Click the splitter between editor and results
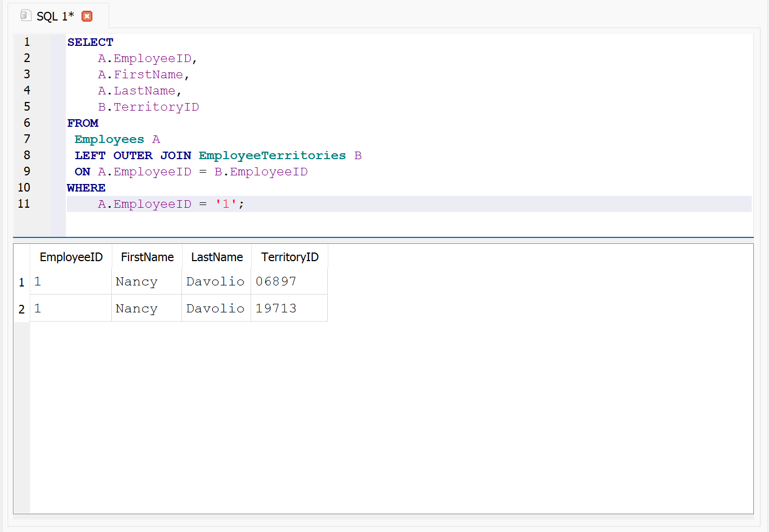Viewport: 769px width, 532px height. pyautogui.click(x=383, y=237)
